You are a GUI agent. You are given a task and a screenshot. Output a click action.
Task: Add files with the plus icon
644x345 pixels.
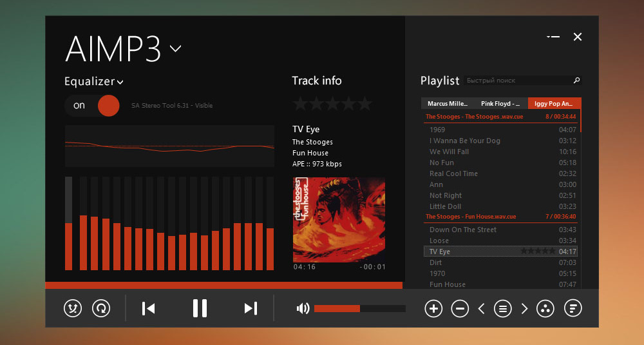coord(433,308)
